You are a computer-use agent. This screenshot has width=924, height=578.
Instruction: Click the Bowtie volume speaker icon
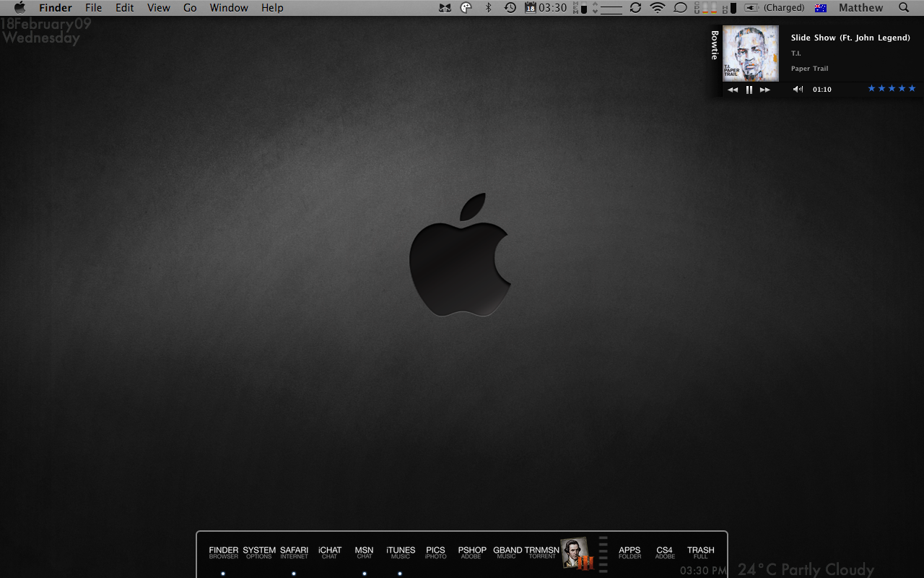pyautogui.click(x=798, y=90)
